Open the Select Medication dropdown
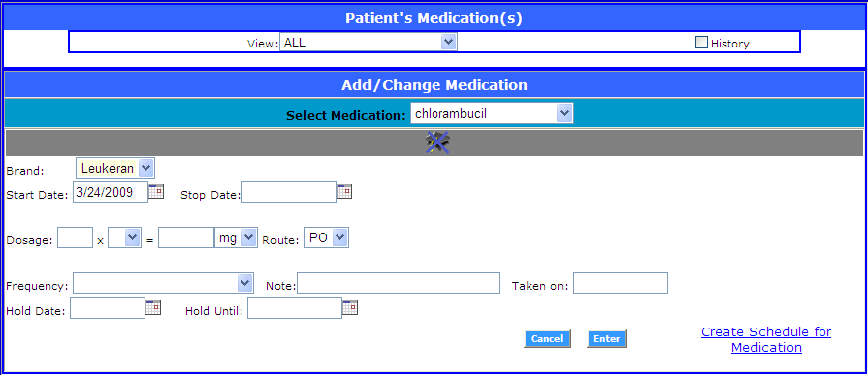Viewport: 868px width, 375px height. (492, 114)
